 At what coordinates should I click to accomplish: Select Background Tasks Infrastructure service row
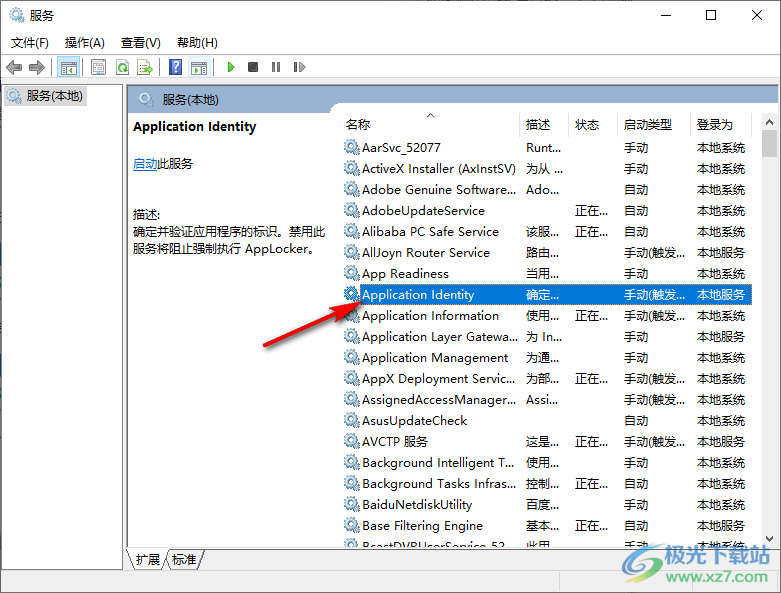click(x=547, y=483)
